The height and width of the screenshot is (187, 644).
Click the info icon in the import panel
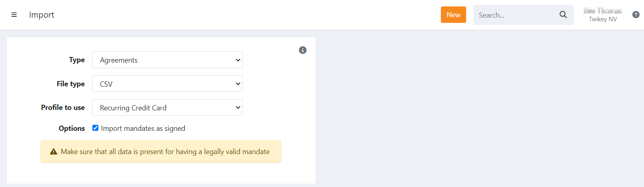pos(303,50)
